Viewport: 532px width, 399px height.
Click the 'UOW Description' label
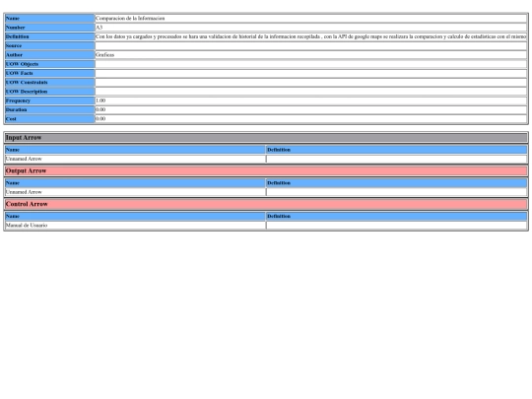pos(27,92)
